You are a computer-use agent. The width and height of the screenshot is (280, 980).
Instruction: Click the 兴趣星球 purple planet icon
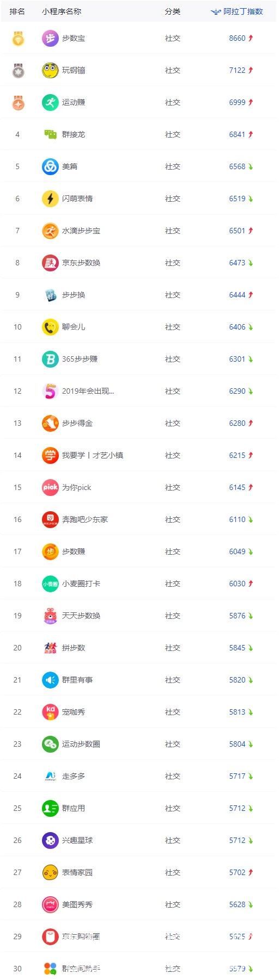50,840
